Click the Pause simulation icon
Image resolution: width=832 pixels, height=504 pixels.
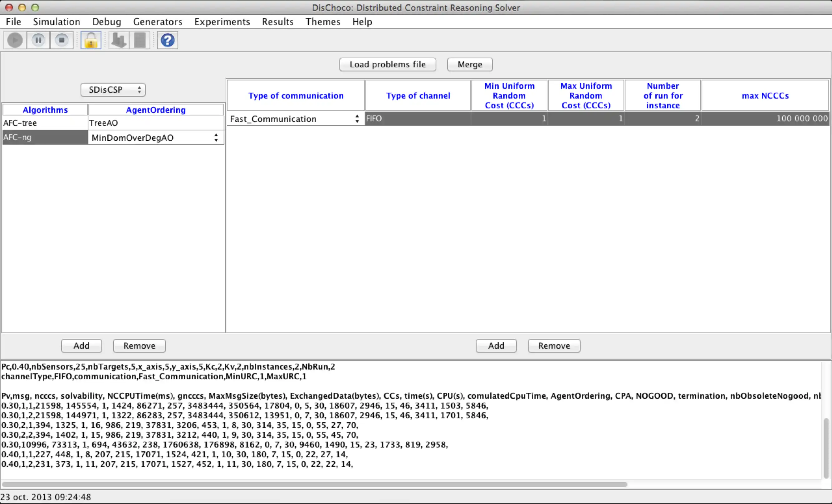[38, 40]
